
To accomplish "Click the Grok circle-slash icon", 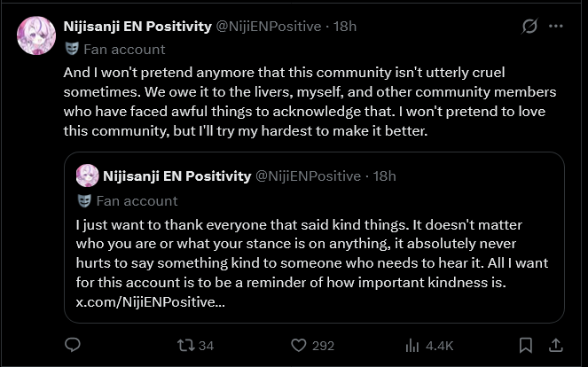I will [x=529, y=27].
